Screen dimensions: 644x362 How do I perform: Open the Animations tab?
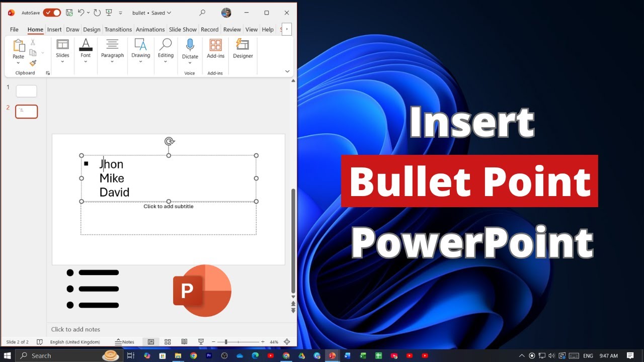click(x=150, y=30)
